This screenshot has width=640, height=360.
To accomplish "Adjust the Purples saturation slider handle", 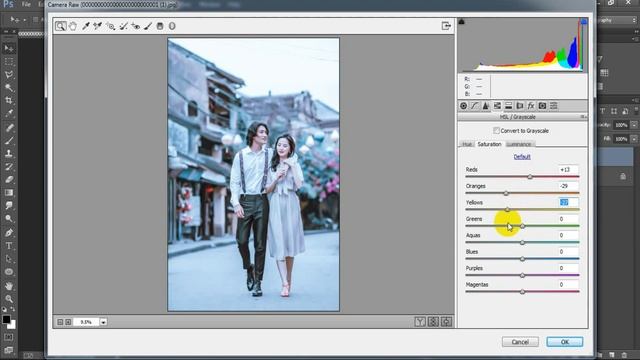I will pos(522,276).
